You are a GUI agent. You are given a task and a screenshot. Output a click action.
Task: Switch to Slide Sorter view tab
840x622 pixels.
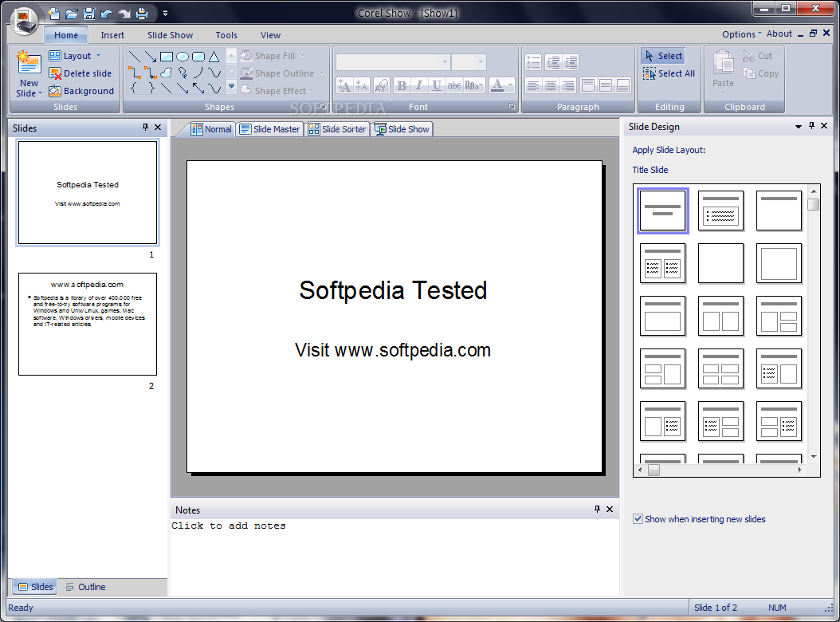(x=337, y=129)
